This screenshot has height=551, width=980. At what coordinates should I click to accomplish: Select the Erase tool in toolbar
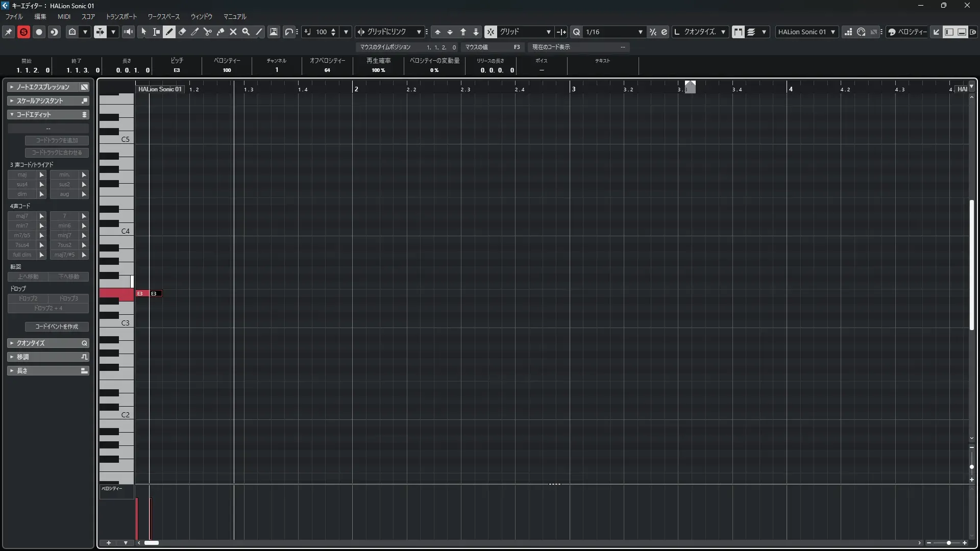click(x=182, y=32)
